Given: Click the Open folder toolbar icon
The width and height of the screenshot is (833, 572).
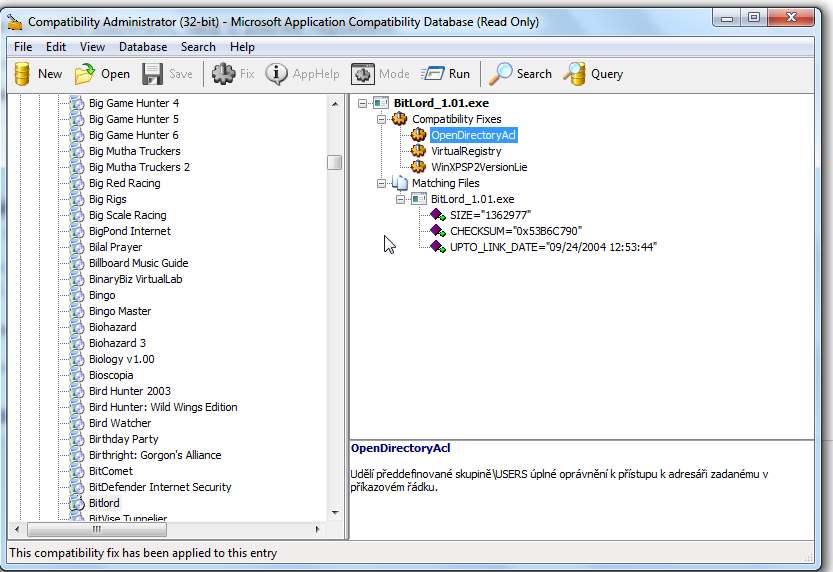Looking at the screenshot, I should coord(84,74).
